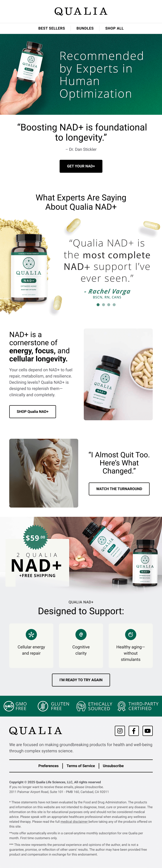This screenshot has height=868, width=162.
Task: Click the GMO Free badge icon
Action: [x=9, y=706]
